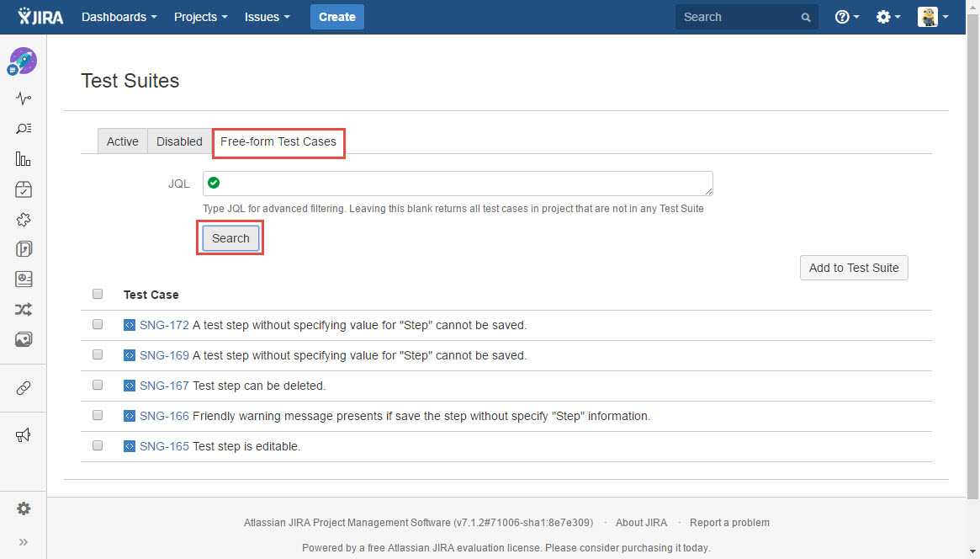Open the reports bar chart sidebar icon
Screen dimensions: 980x559
pyautogui.click(x=23, y=159)
